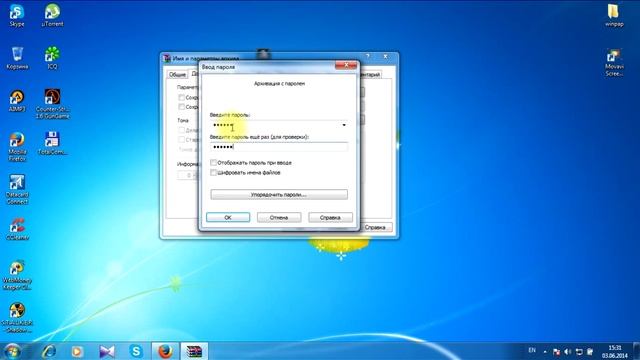Open the Mozilla Firefox desktop shortcut
The height and width of the screenshot is (360, 640).
click(17, 146)
